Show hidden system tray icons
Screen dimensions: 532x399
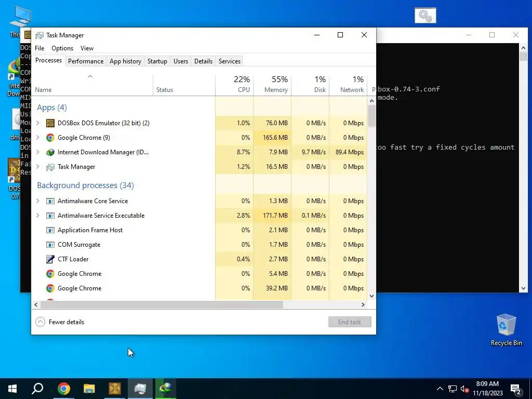440,389
